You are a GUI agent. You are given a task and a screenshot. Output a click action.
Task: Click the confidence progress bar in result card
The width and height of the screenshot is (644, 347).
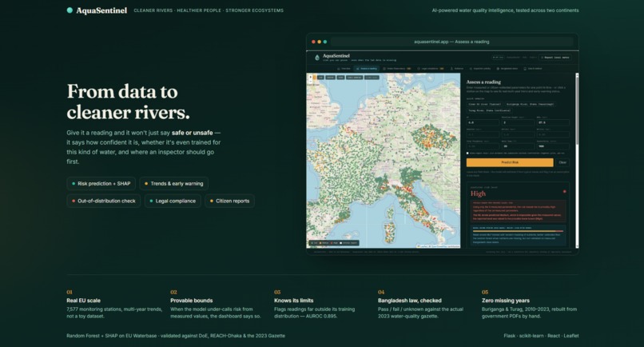(x=518, y=231)
